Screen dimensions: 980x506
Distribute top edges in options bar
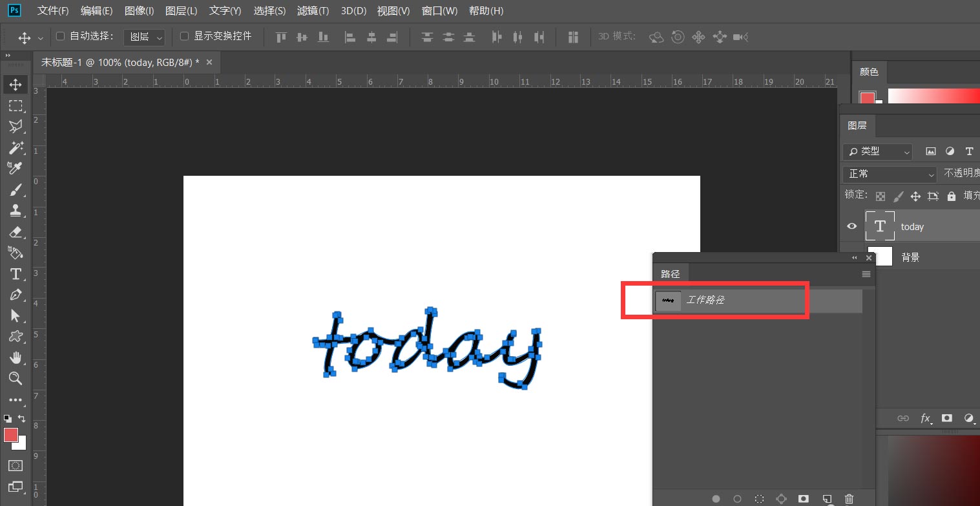point(427,37)
